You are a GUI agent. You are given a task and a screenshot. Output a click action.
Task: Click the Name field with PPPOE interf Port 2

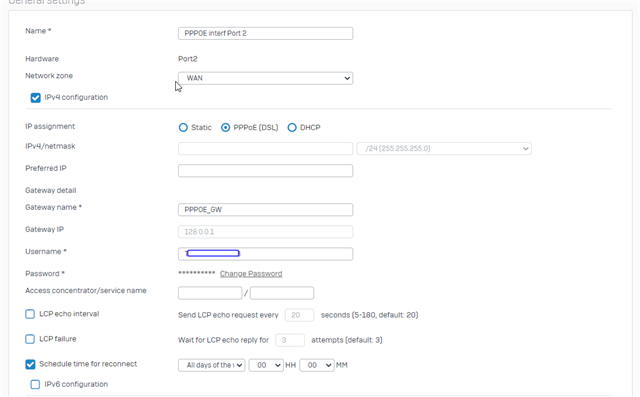(x=265, y=33)
